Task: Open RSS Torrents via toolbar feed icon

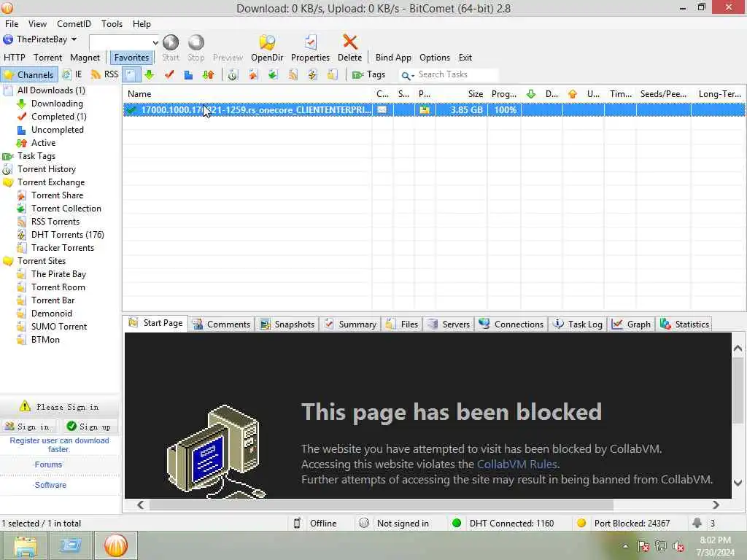Action: pos(293,74)
